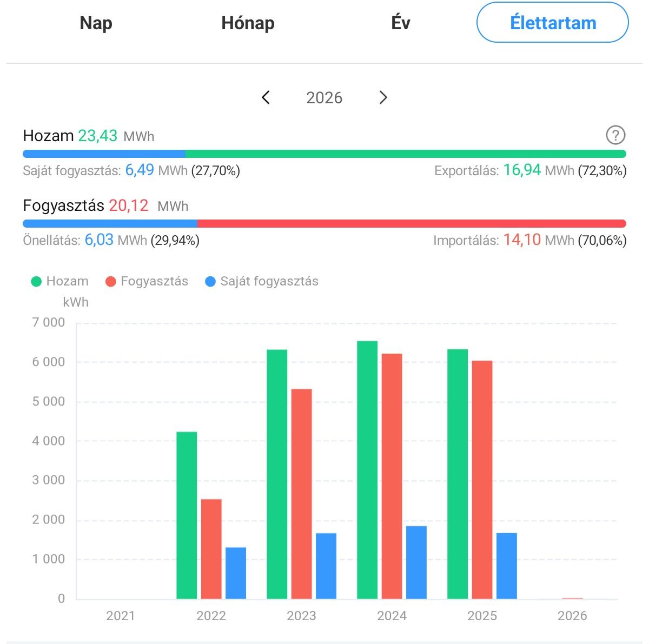Open the help question mark icon
Screen dimensions: 649x644
pos(615,135)
